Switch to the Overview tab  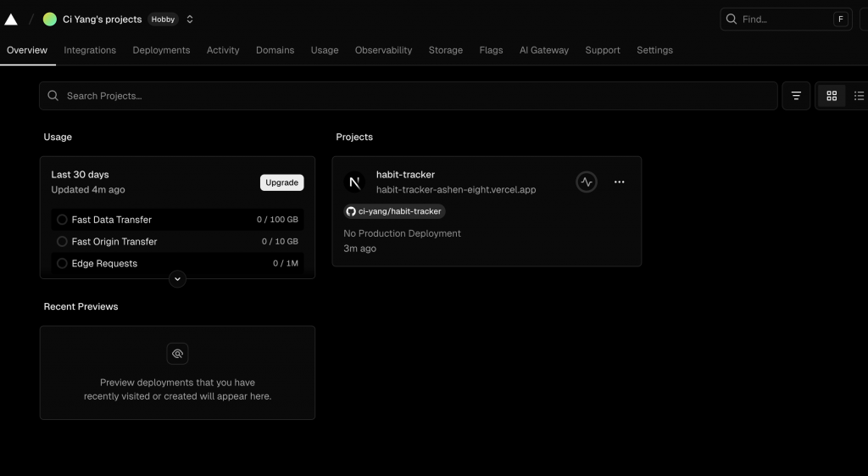[x=27, y=50]
